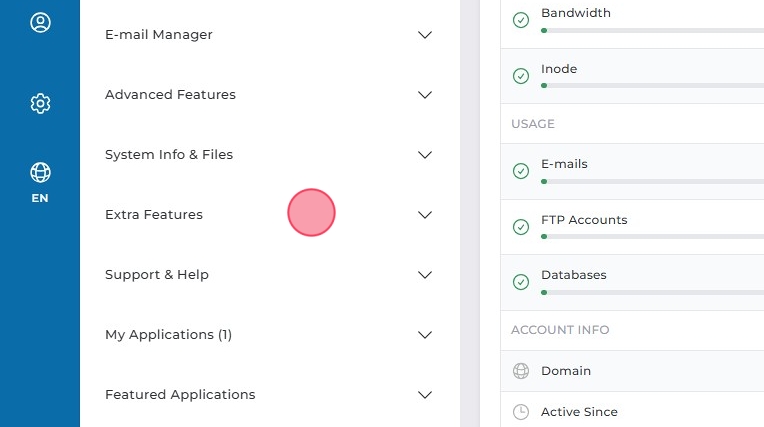
Task: Open the settings gear icon
Action: pos(40,103)
